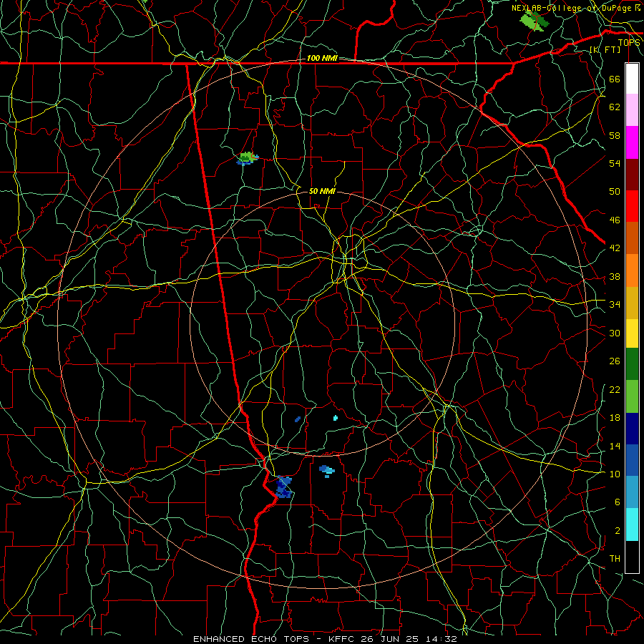Select the cyan legend swatch
The height and width of the screenshot is (644, 644).
(x=632, y=525)
